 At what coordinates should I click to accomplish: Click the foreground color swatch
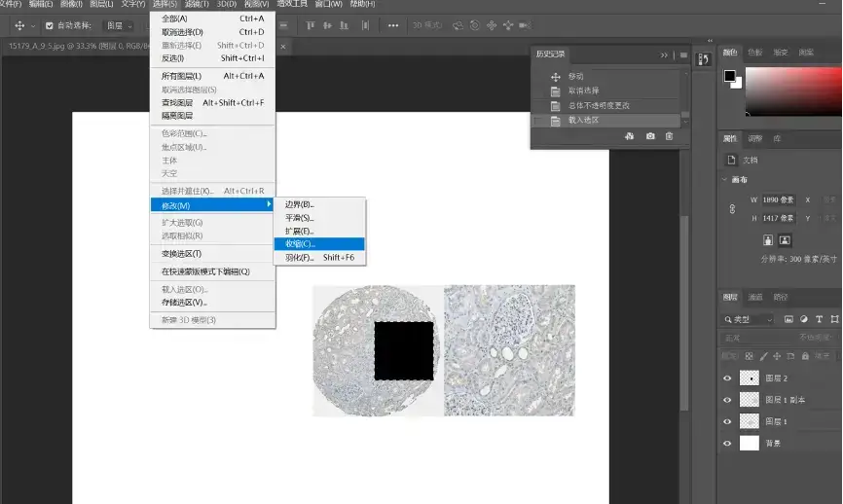(729, 75)
